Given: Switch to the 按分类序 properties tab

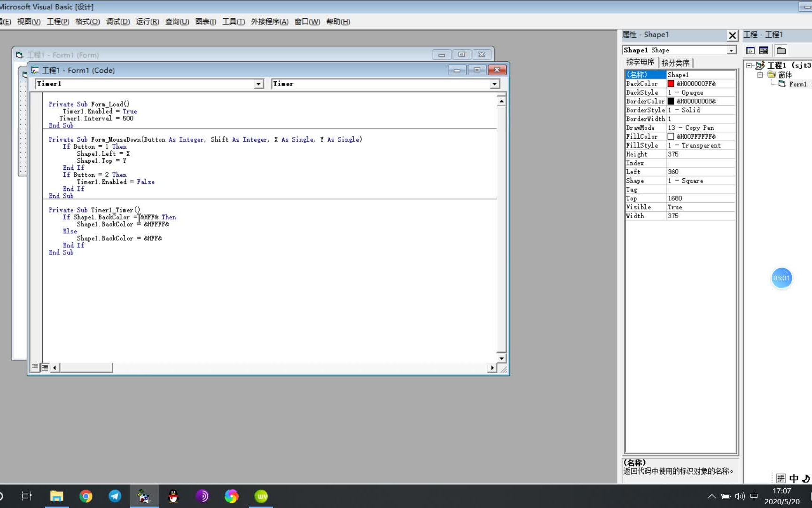Looking at the screenshot, I should tap(675, 63).
